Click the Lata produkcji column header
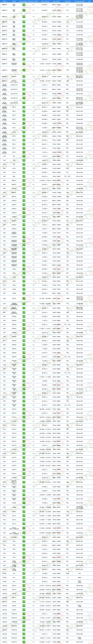This screenshot has height=644, width=93. point(45,1)
